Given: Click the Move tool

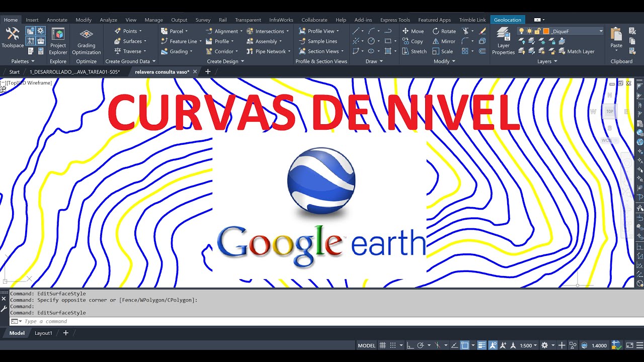Looking at the screenshot, I should [413, 31].
